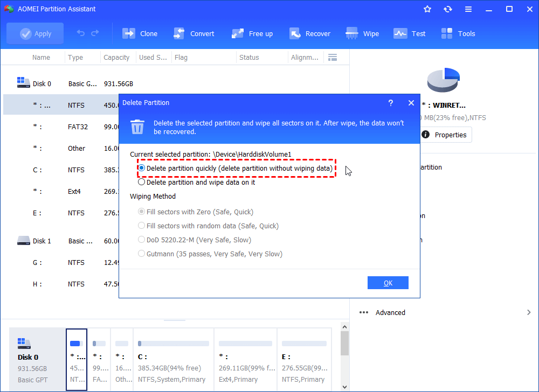Click the column settings list icon
Image resolution: width=539 pixels, height=392 pixels.
tap(333, 57)
